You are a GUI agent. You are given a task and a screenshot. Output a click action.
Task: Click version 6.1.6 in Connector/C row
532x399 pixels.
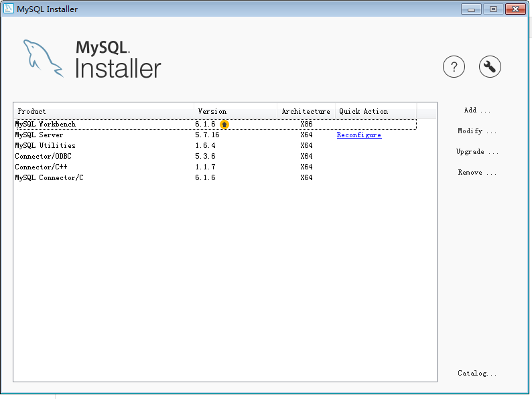point(205,177)
